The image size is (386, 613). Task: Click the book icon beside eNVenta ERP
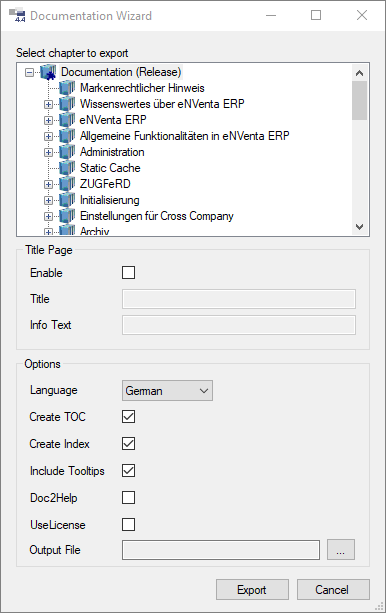point(67,120)
